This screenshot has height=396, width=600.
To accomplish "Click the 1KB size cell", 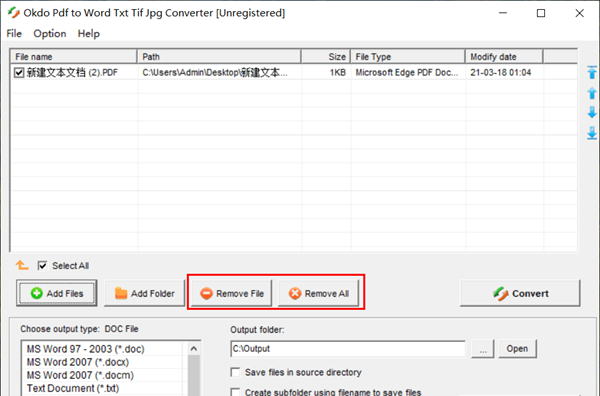I will (338, 72).
